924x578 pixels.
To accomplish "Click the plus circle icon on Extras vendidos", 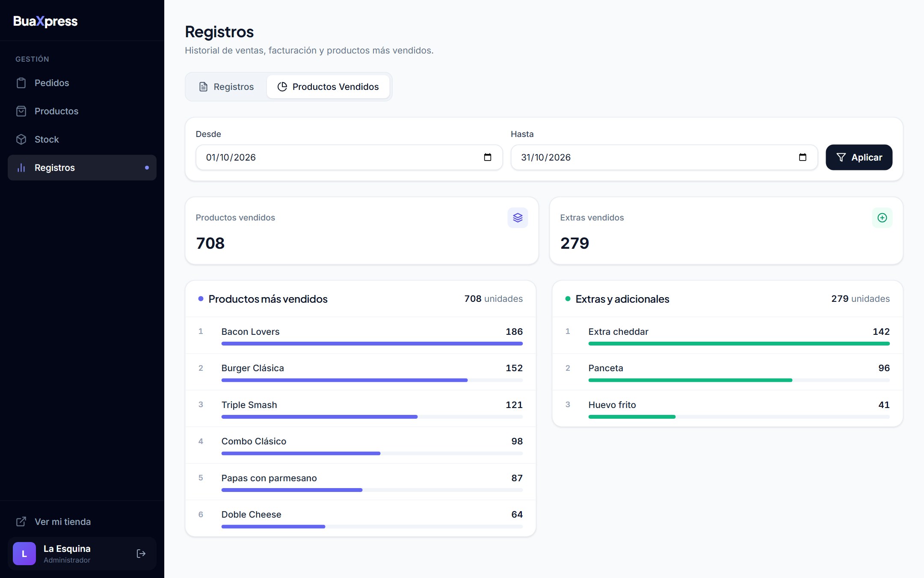I will pyautogui.click(x=882, y=217).
